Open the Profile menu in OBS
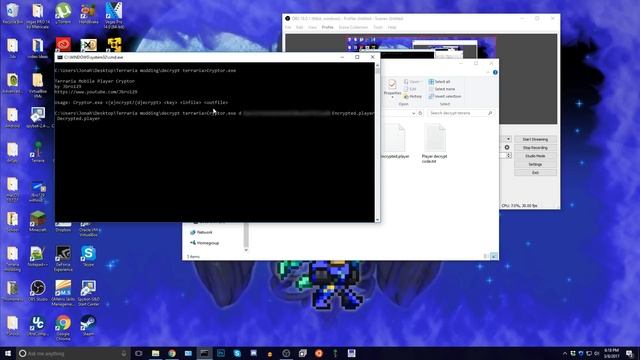 pyautogui.click(x=327, y=27)
